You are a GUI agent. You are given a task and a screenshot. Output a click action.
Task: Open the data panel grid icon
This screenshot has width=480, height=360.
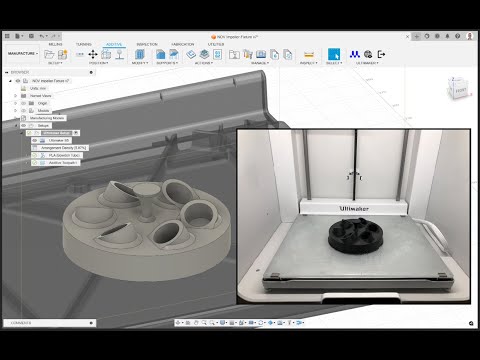coord(7,36)
